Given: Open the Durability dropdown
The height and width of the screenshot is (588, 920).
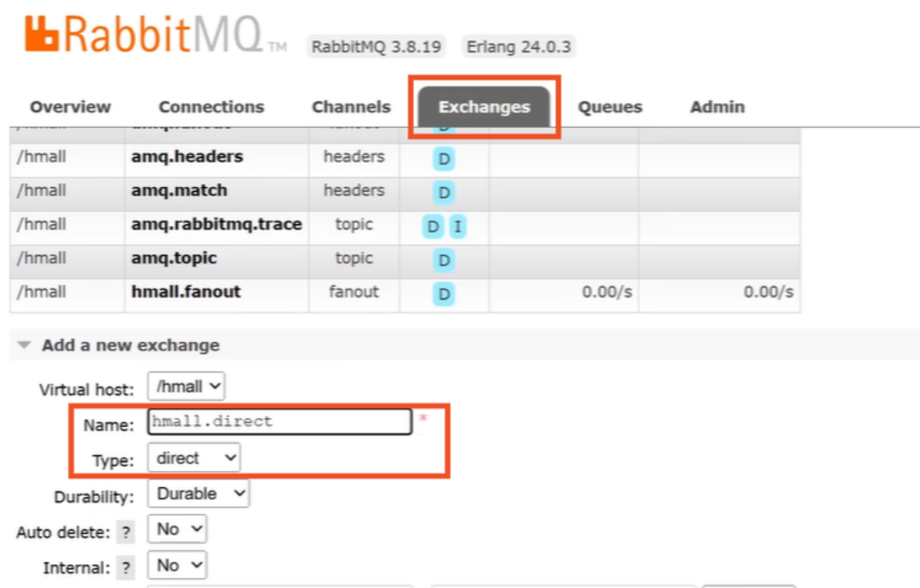Looking at the screenshot, I should pos(198,494).
